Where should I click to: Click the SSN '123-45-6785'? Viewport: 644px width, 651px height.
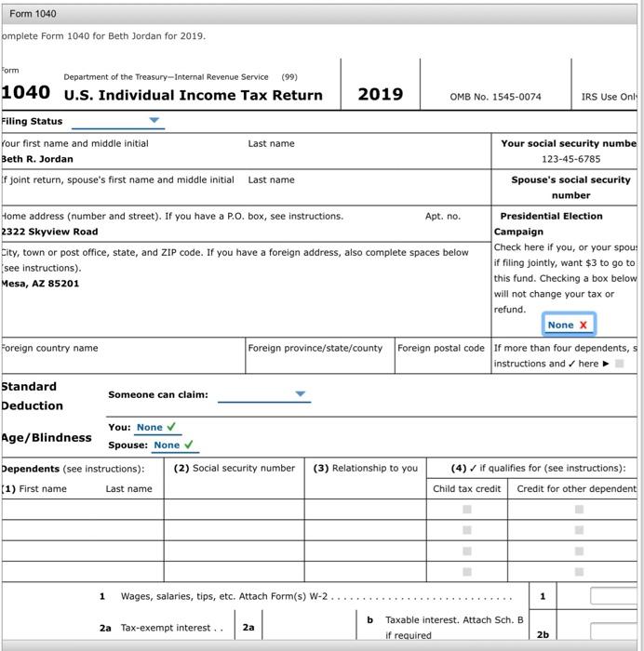(x=570, y=159)
